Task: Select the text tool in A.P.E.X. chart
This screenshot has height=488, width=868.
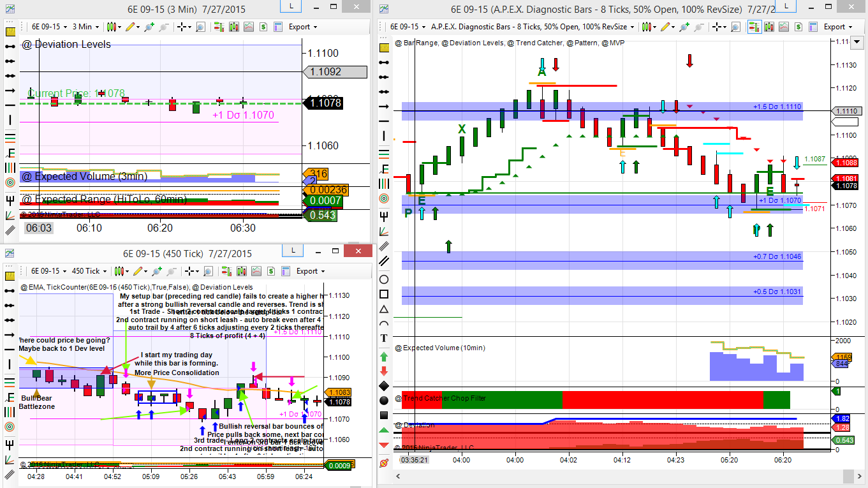Action: (x=384, y=337)
